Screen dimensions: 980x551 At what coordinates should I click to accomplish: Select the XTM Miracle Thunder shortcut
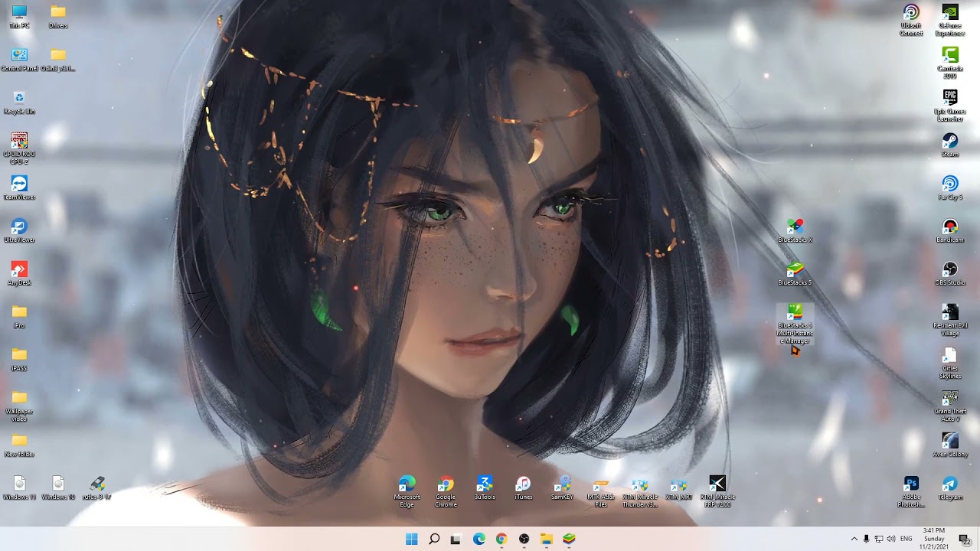point(640,491)
